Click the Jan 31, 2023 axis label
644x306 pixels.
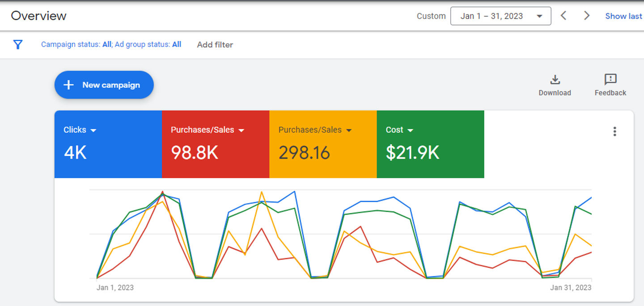pos(570,287)
